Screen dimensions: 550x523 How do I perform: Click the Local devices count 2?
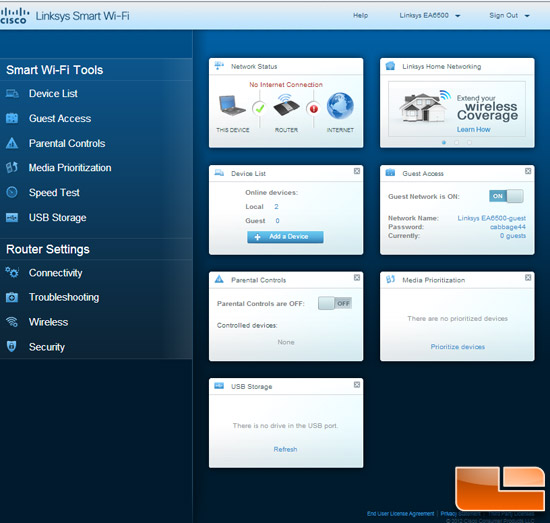276,207
